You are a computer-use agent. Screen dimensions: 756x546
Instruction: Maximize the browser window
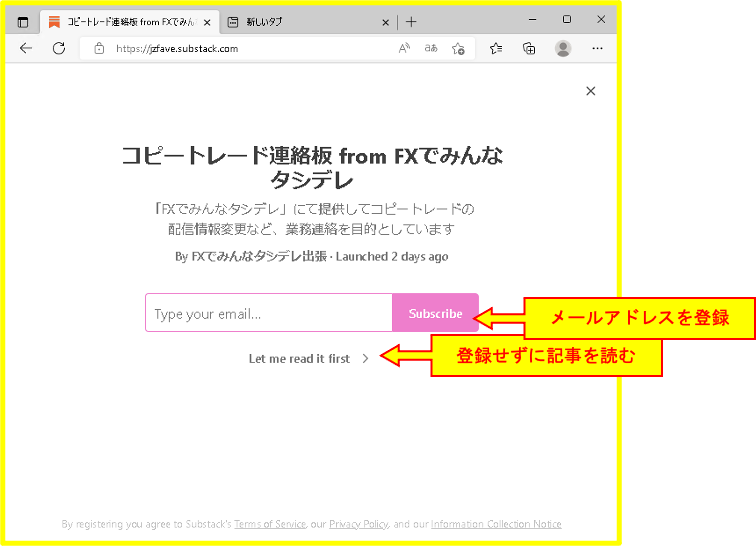click(x=567, y=19)
